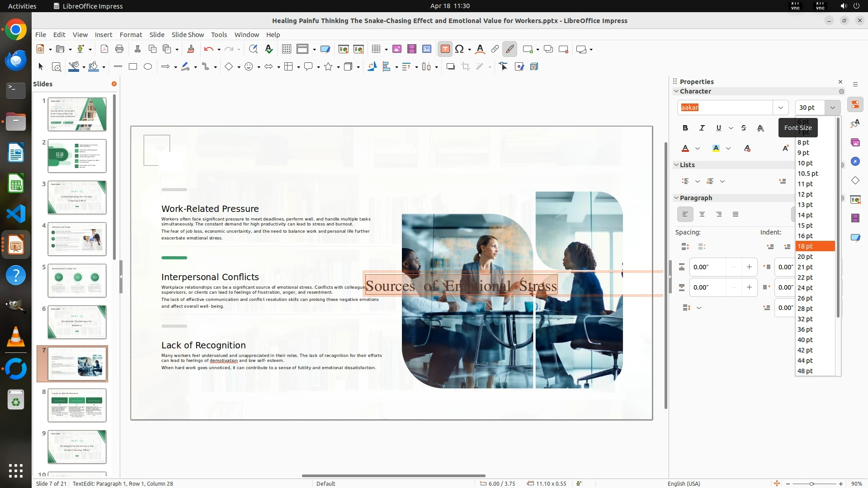Click the Print icon in toolbar
This screenshot has width=868, height=488.
coord(119,49)
